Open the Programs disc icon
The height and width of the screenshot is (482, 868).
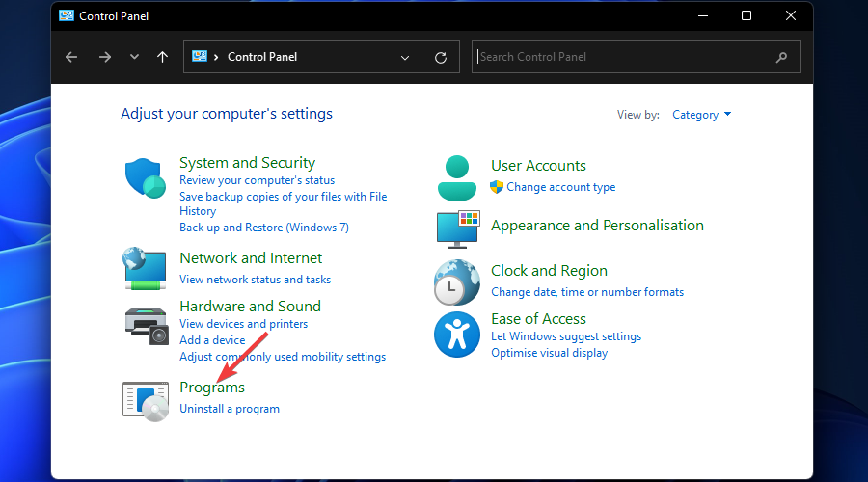146,402
